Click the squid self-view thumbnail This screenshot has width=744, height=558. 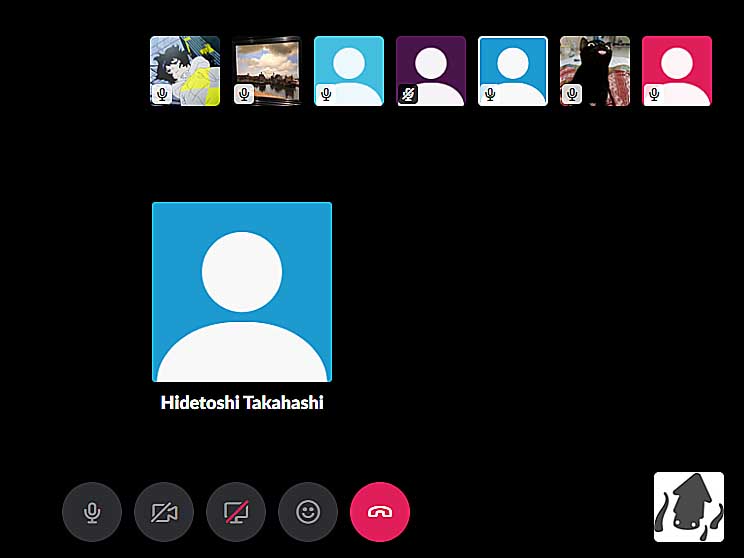689,507
